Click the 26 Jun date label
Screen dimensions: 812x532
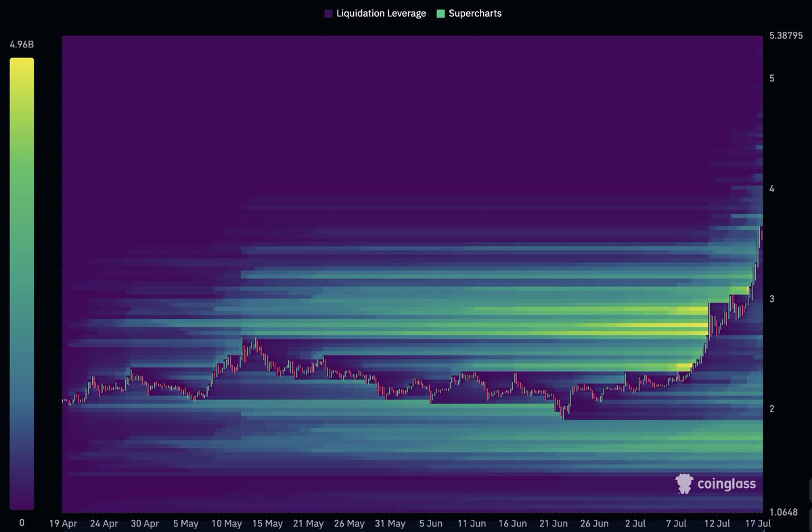pyautogui.click(x=595, y=524)
